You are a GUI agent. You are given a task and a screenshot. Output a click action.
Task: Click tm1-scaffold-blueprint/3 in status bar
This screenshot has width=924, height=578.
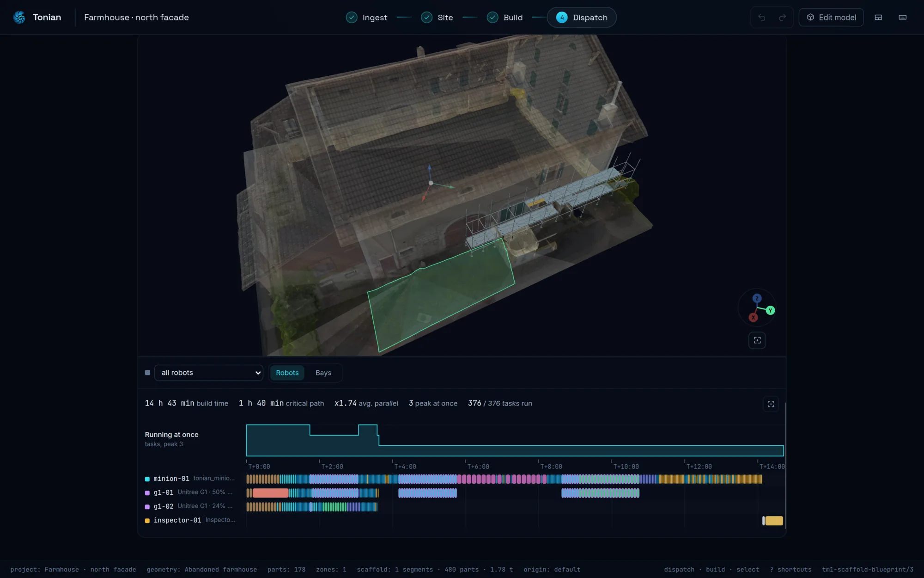[868, 569]
